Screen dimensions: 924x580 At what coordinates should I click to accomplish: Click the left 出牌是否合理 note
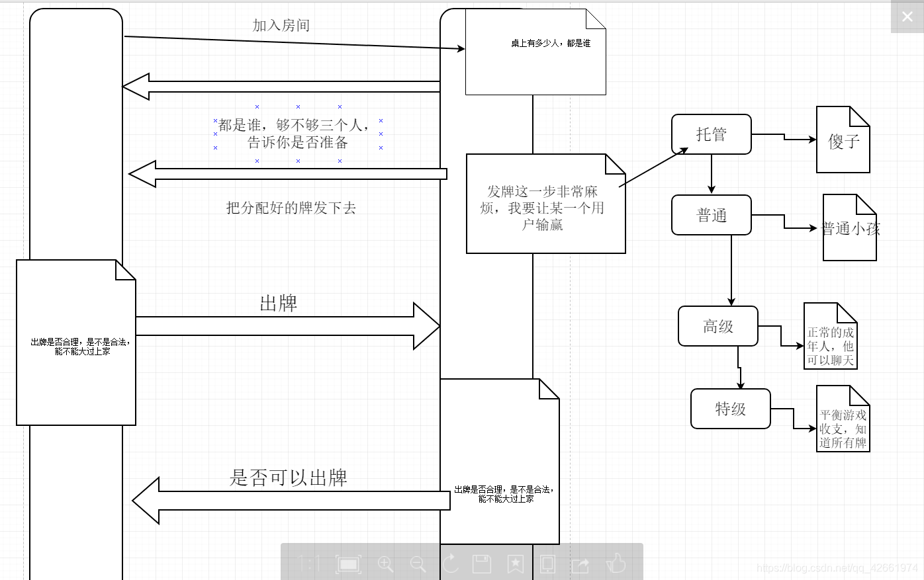coord(76,343)
